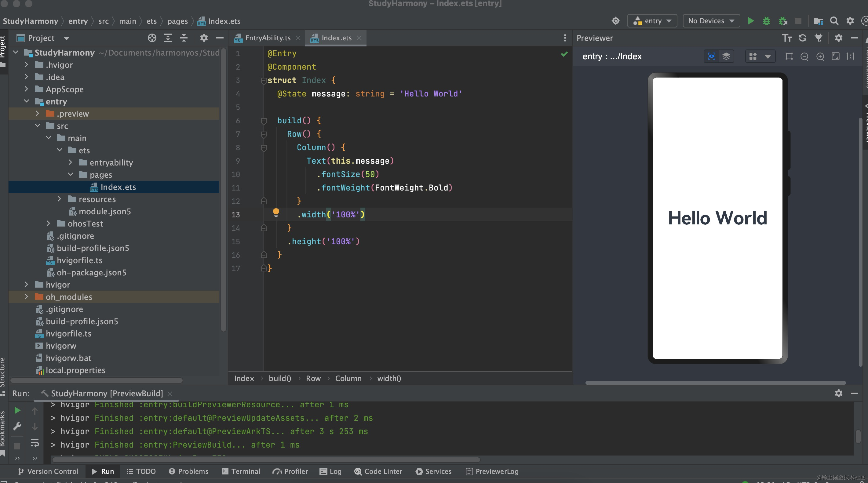The height and width of the screenshot is (483, 868).
Task: Open the Services tool window
Action: point(433,471)
